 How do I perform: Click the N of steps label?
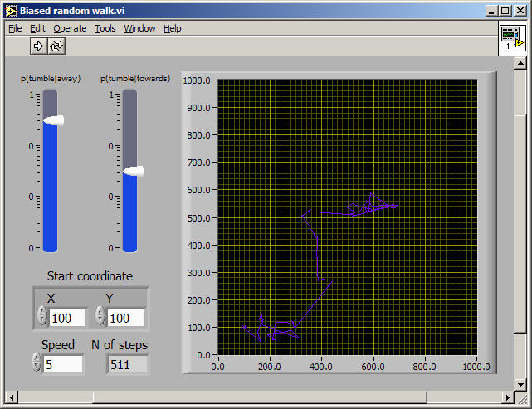pos(120,344)
